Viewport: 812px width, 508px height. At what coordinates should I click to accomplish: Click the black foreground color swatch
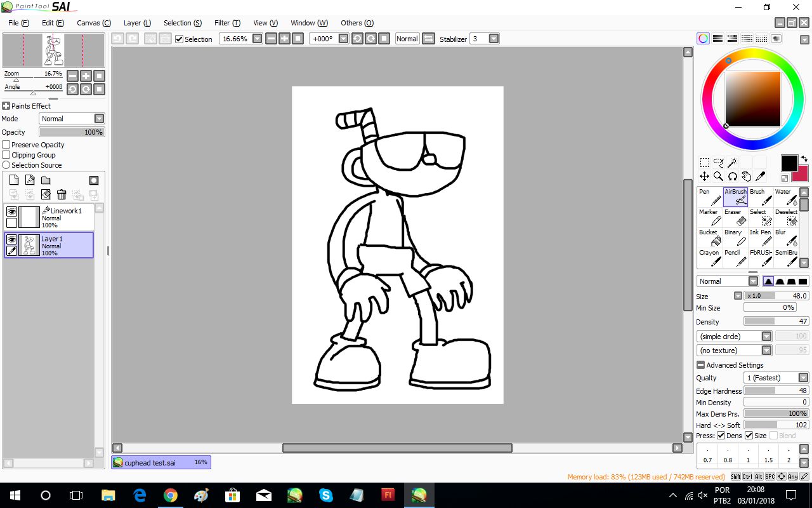[x=789, y=163]
